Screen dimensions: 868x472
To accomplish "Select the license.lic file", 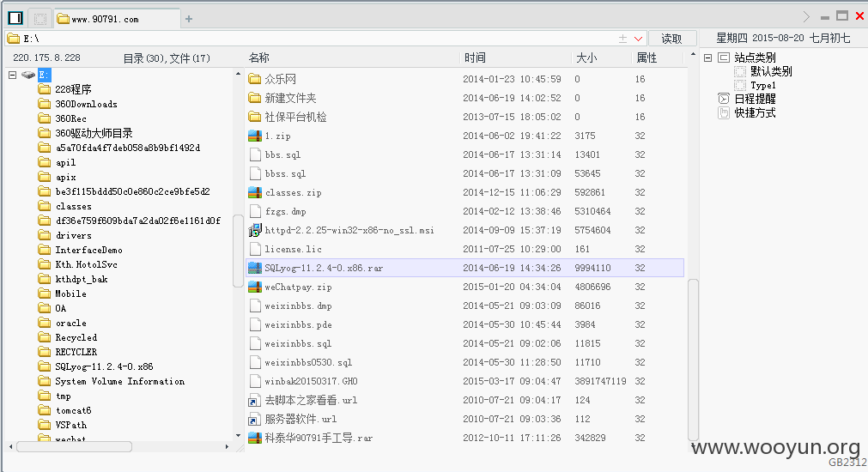I will (293, 249).
